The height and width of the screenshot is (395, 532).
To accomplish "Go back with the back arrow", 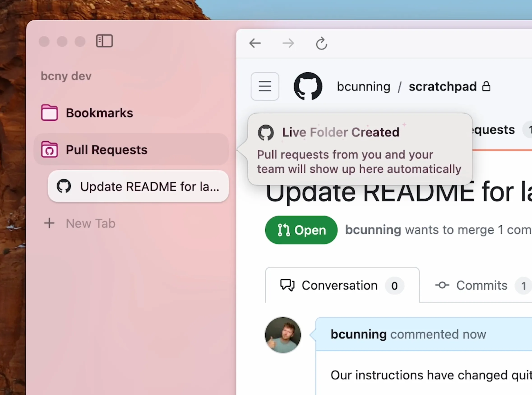I will (x=255, y=43).
